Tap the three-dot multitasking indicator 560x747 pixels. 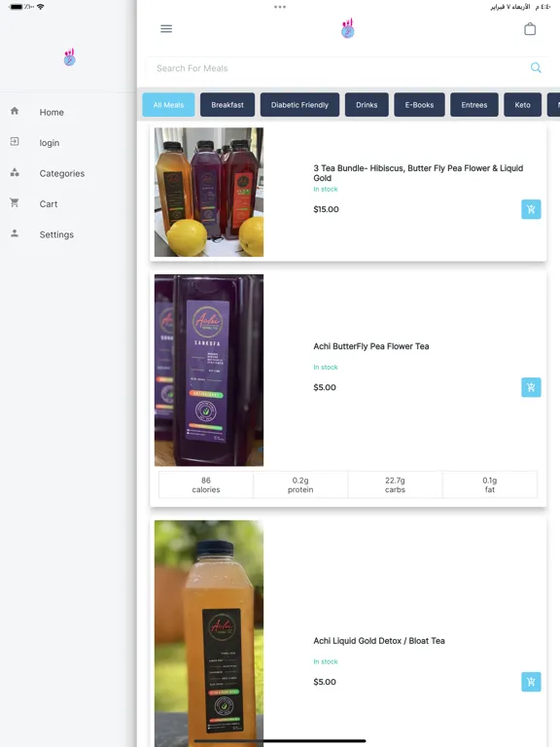click(280, 7)
